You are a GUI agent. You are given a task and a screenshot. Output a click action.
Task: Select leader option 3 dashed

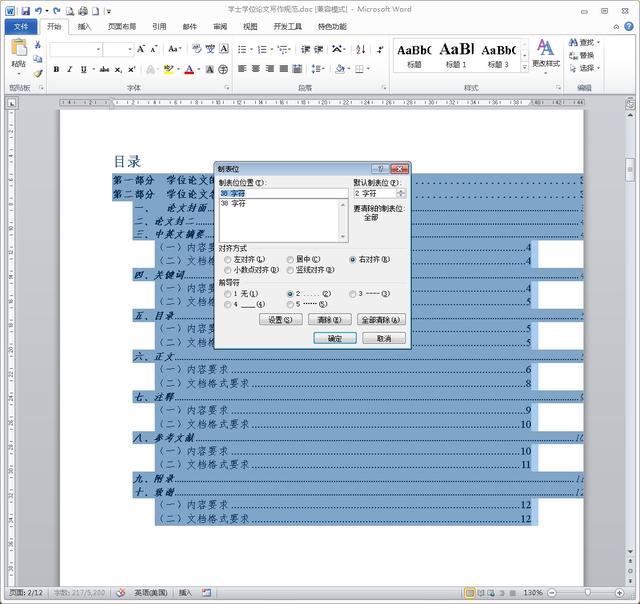(353, 294)
